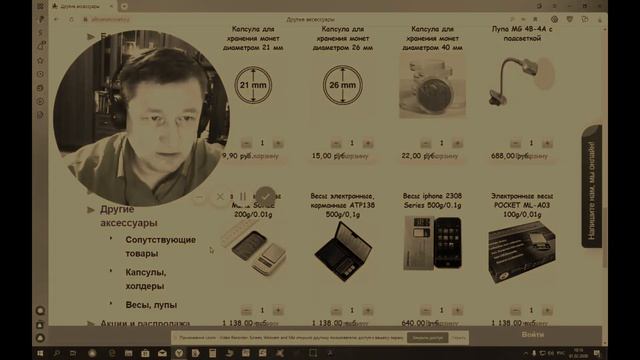640x360 pixels.
Task: Decrease quantity of ATP138 scales
Action: [336, 311]
